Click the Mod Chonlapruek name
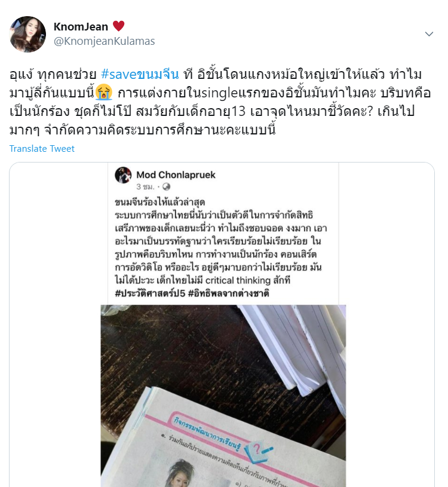Image resolution: width=448 pixels, height=487 pixels. coord(176,175)
